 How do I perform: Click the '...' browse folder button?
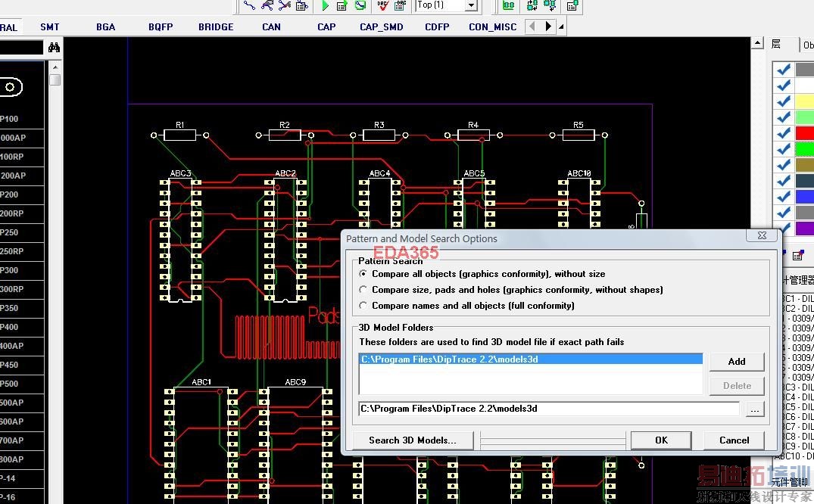753,409
